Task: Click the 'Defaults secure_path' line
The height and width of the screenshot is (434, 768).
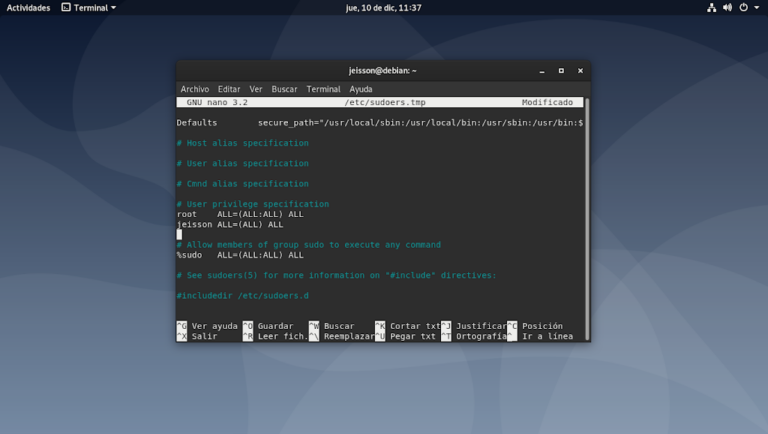Action: tap(380, 122)
